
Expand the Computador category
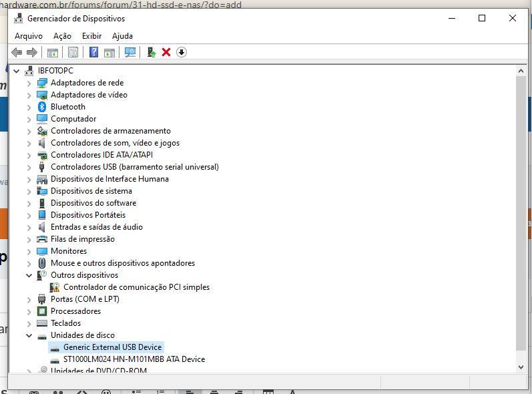pyautogui.click(x=29, y=119)
